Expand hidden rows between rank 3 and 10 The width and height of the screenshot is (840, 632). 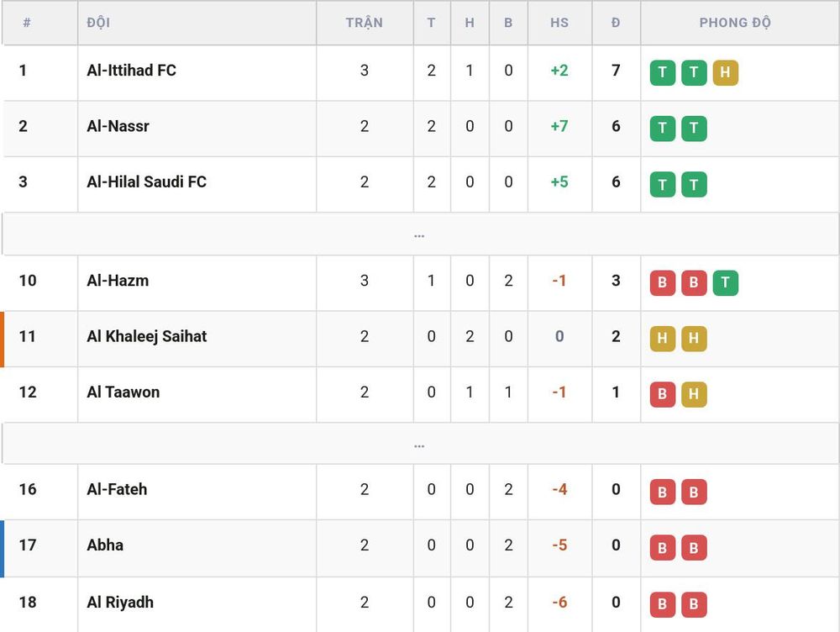click(x=420, y=234)
